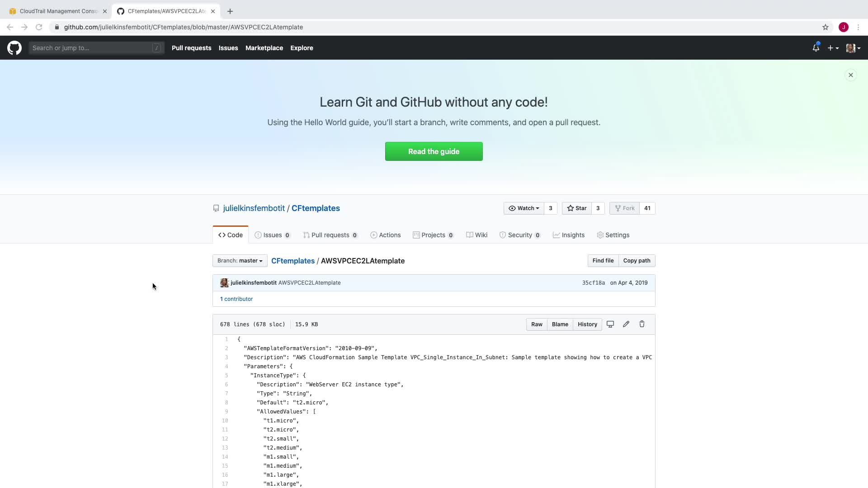Open a new browser tab
Viewport: 868px width, 488px height.
point(230,11)
